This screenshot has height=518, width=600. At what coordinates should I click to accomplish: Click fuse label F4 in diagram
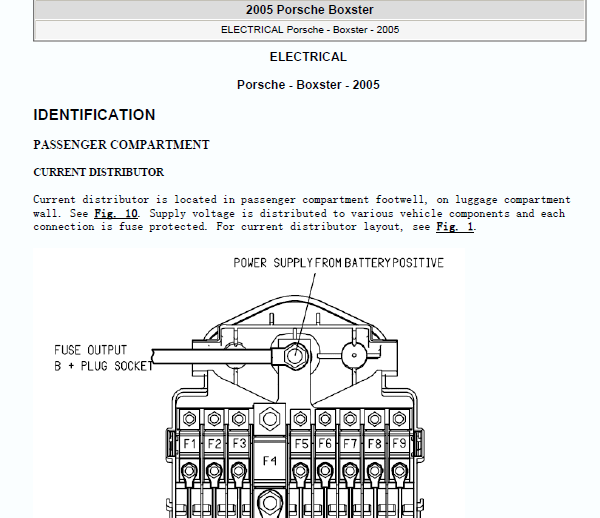pos(270,461)
